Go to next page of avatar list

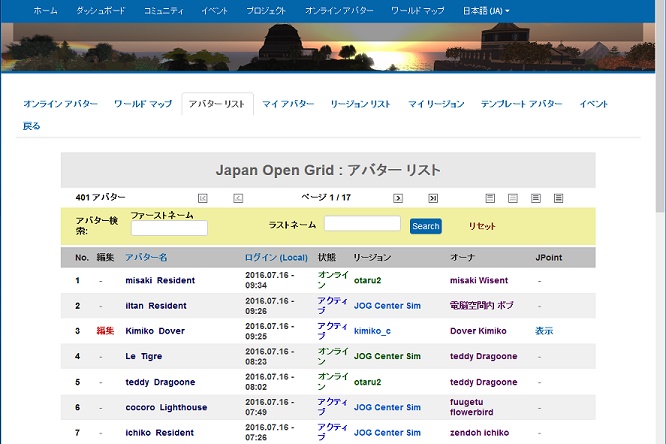tap(398, 198)
